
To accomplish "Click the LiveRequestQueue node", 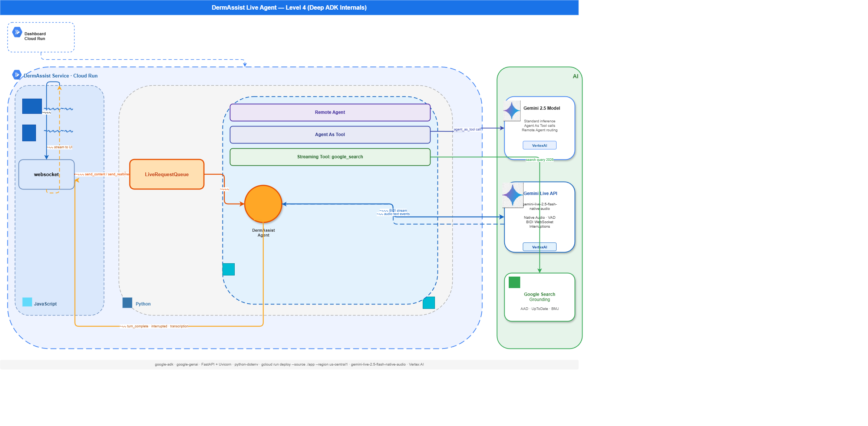I will click(x=166, y=174).
